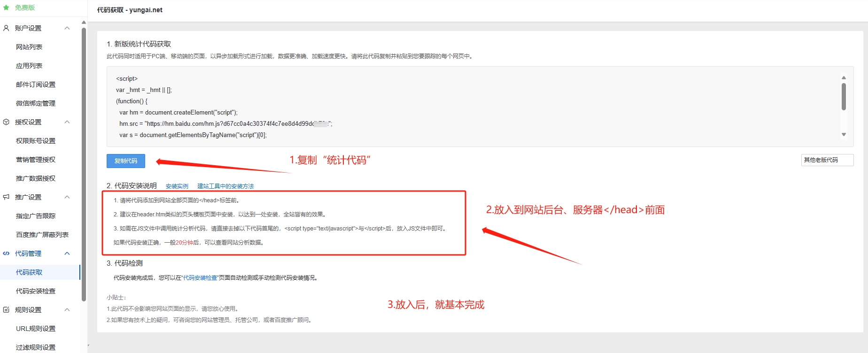Click heading 3. 代码检测
Screen dimensions: 868x353
point(124,263)
